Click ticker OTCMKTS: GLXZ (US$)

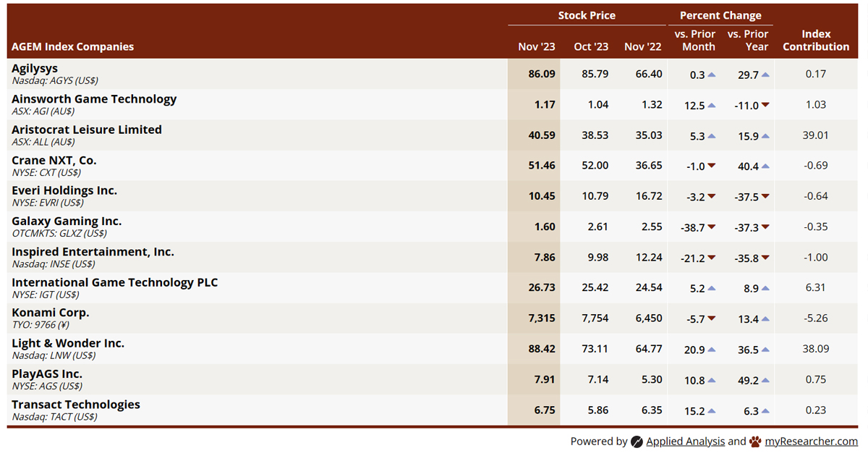(59, 234)
